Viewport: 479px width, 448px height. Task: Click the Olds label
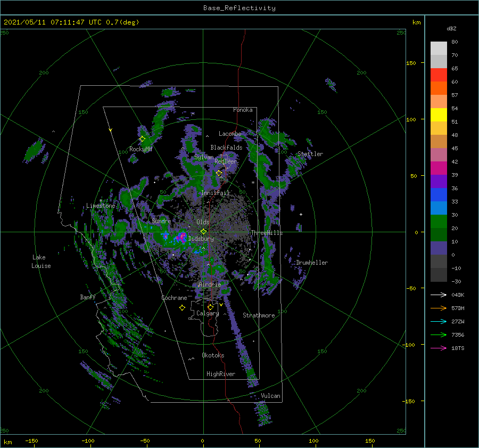[x=203, y=222]
